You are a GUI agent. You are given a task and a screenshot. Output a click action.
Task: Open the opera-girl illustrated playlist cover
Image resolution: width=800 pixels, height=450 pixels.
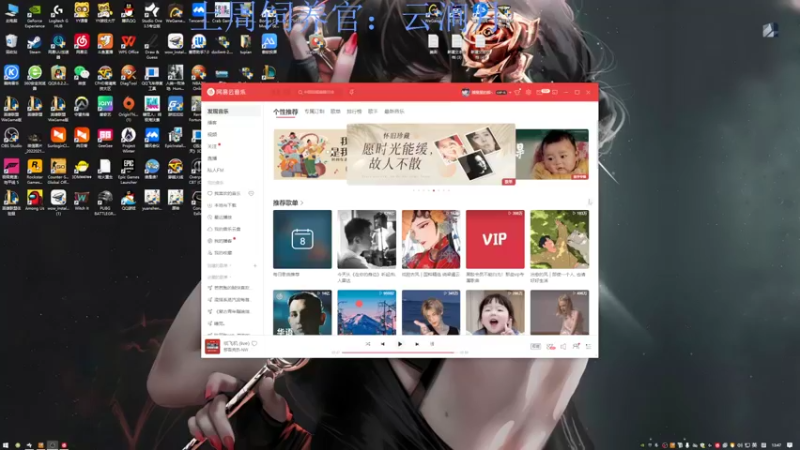[431, 239]
